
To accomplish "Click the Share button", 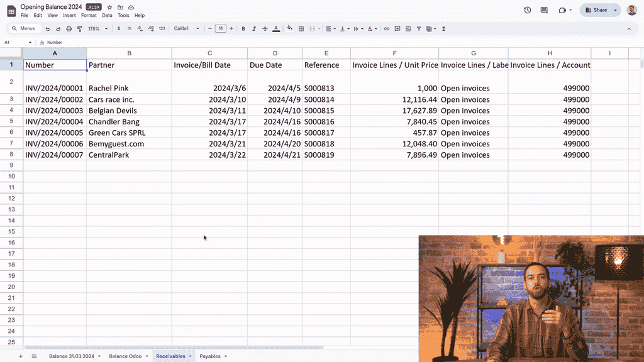I will tap(596, 10).
